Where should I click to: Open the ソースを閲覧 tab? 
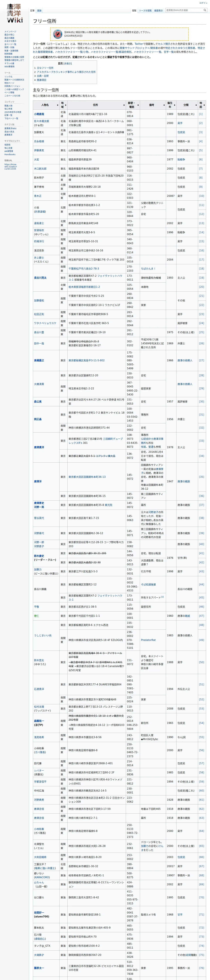145,11
